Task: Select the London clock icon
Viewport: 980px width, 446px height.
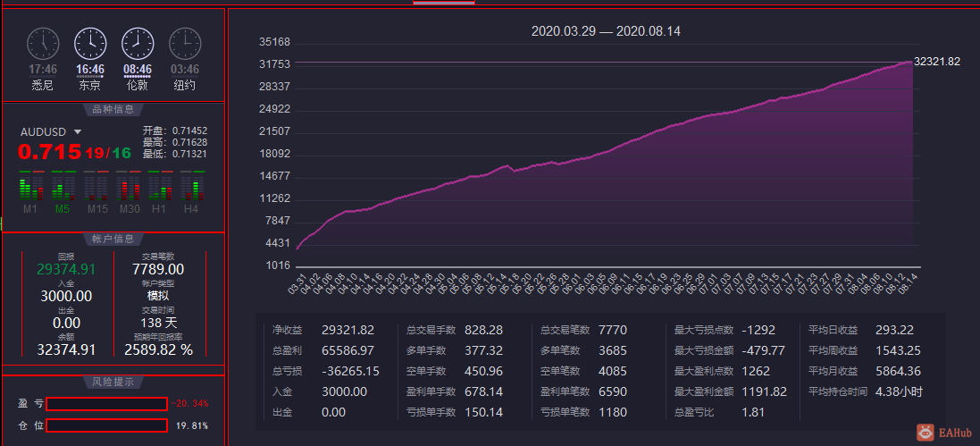Action: (138, 44)
